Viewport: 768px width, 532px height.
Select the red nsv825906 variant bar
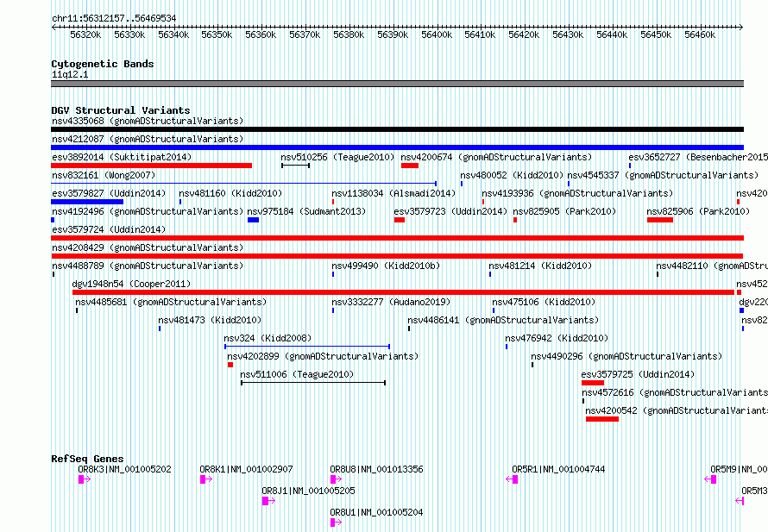(x=660, y=220)
